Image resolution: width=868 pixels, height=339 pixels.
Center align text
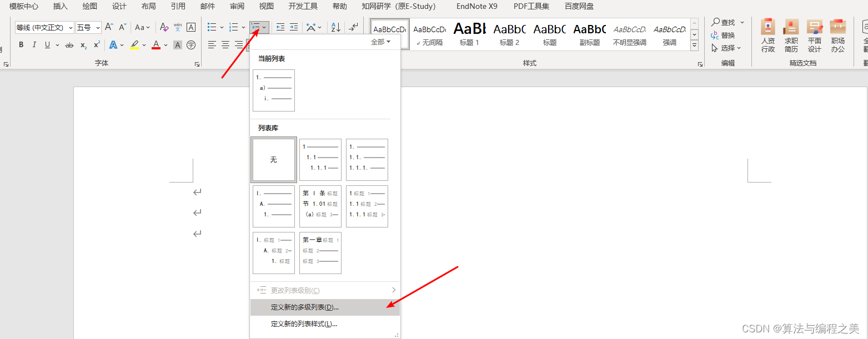[x=225, y=45]
